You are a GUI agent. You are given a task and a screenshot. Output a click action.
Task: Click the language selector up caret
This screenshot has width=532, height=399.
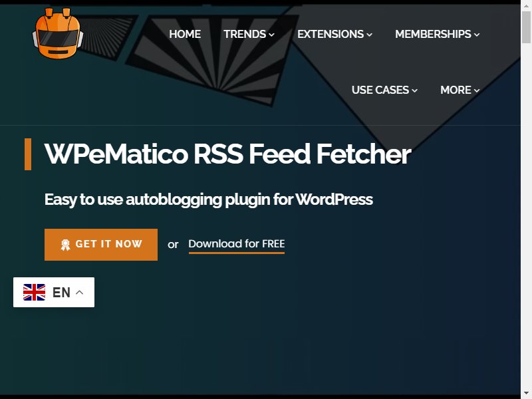click(80, 292)
